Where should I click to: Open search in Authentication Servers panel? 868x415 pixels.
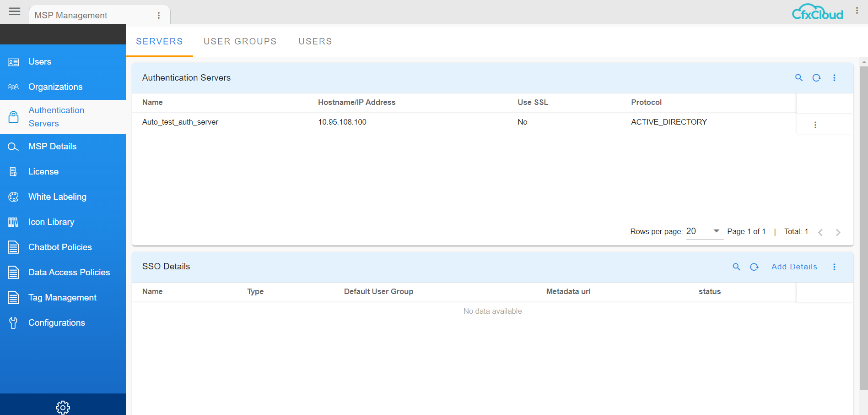799,78
